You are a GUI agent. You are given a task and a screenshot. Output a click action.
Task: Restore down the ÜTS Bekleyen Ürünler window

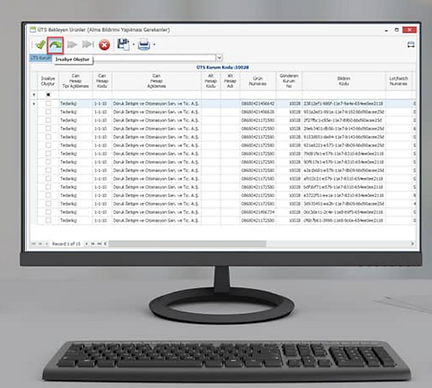pos(397,30)
